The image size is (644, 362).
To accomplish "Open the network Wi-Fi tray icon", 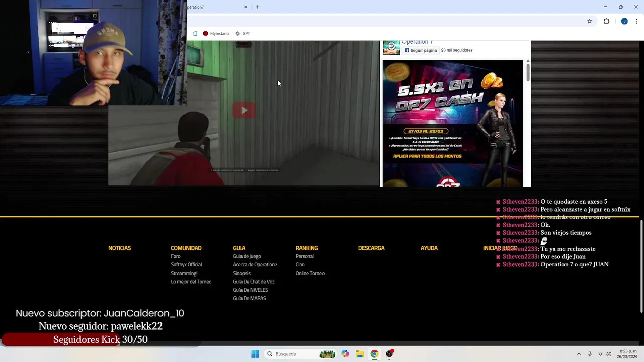I will (x=600, y=354).
